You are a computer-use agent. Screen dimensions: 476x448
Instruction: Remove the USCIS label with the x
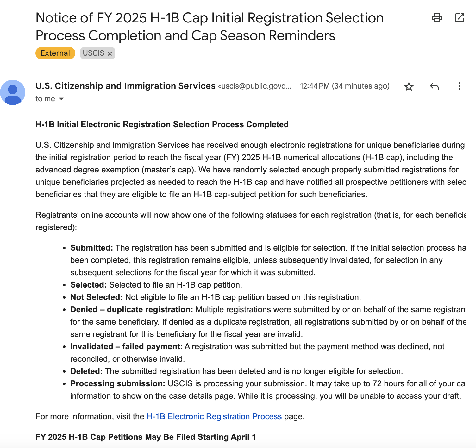(x=110, y=53)
